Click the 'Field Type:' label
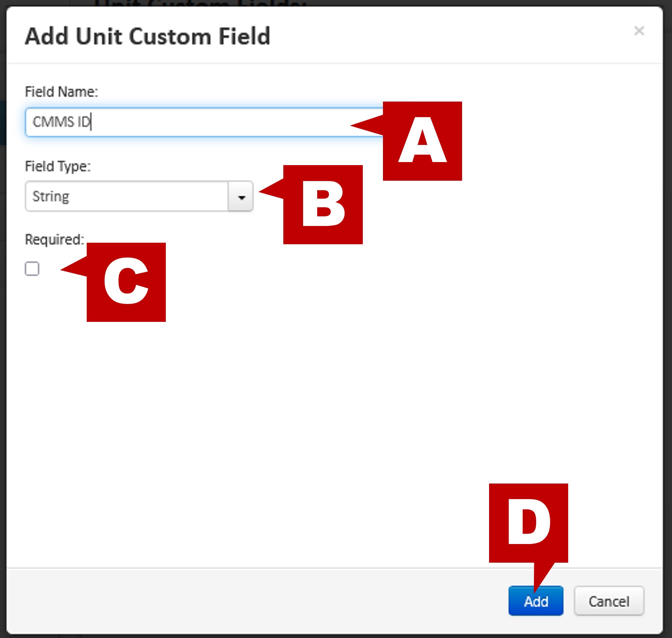This screenshot has height=638, width=672. 58,166
